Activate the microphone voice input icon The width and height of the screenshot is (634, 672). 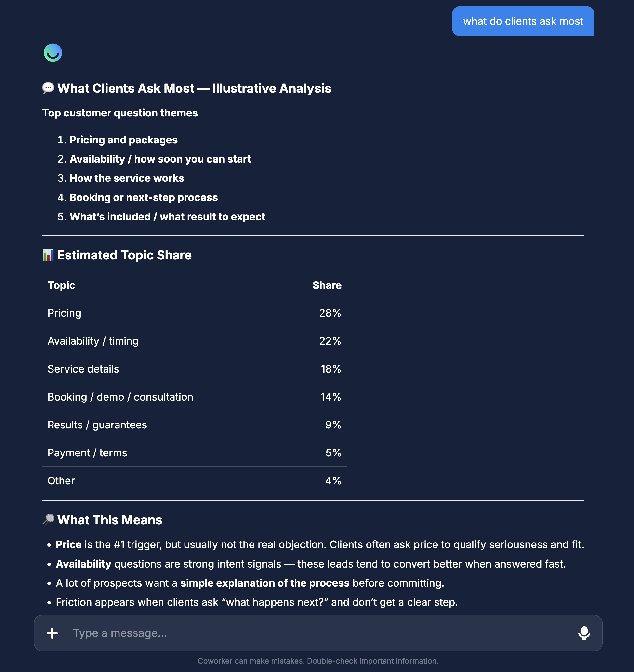(x=584, y=633)
